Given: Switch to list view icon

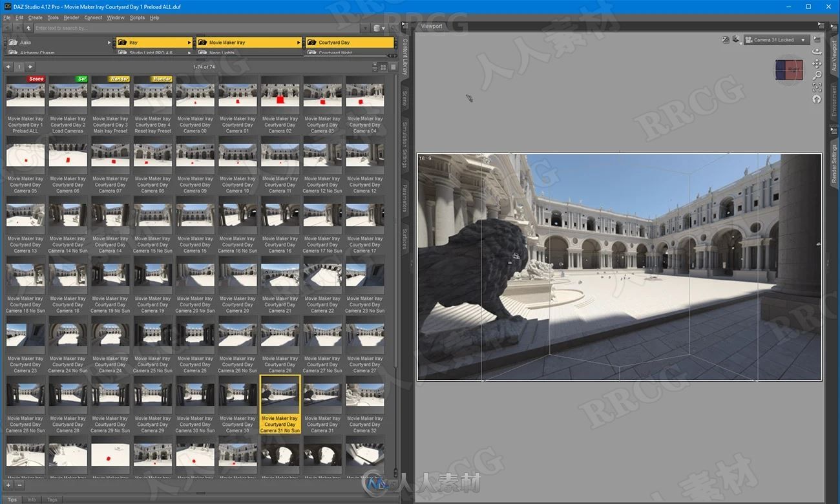Looking at the screenshot, I should tap(392, 67).
